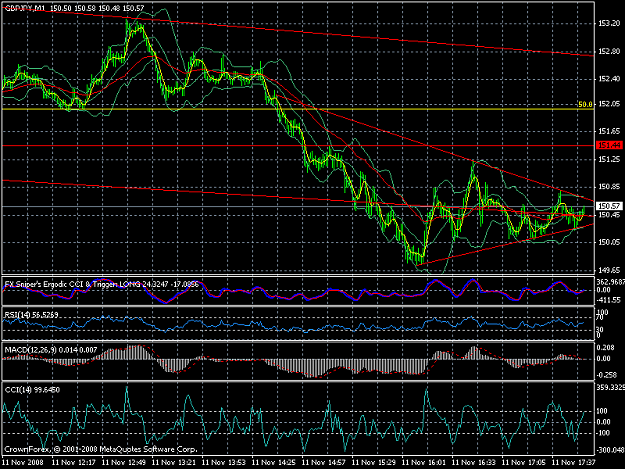This screenshot has height=469, width=625.
Task: Click the 149.65 price axis label
Action: pyautogui.click(x=609, y=270)
